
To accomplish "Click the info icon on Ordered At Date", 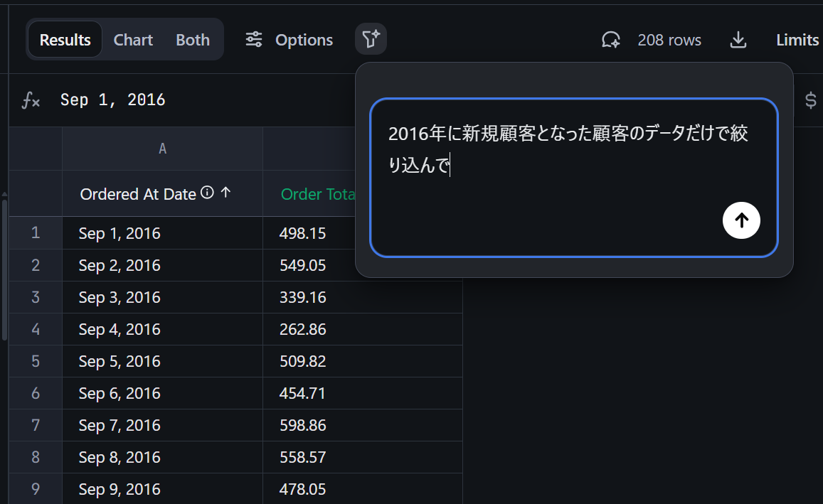I will (207, 193).
